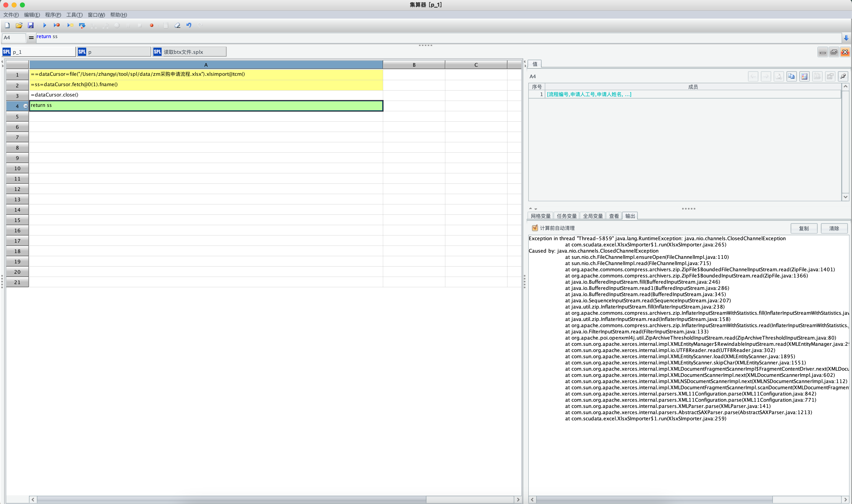Undo the last edit with the undo icon
Screen dimensions: 852x504
189,25
